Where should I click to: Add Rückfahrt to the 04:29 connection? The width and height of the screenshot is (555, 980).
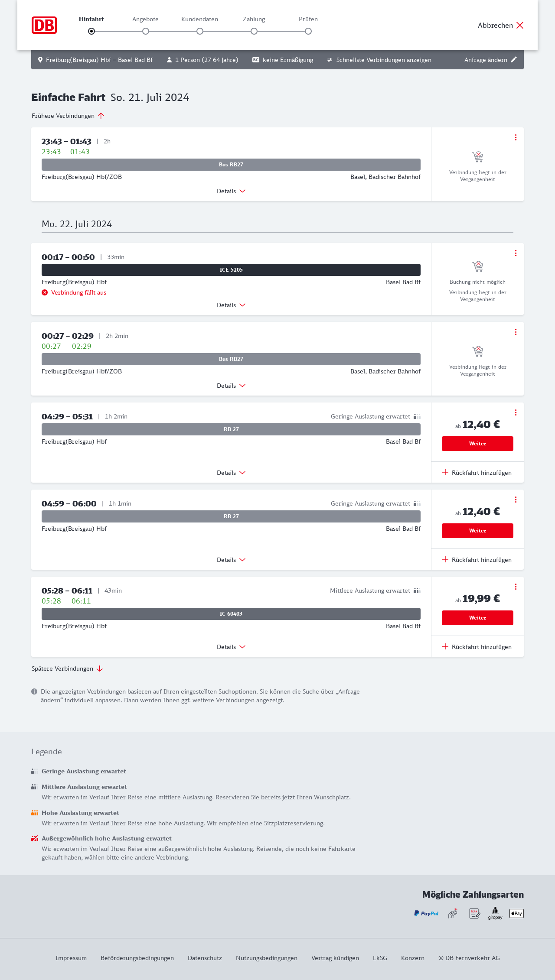coord(477,473)
